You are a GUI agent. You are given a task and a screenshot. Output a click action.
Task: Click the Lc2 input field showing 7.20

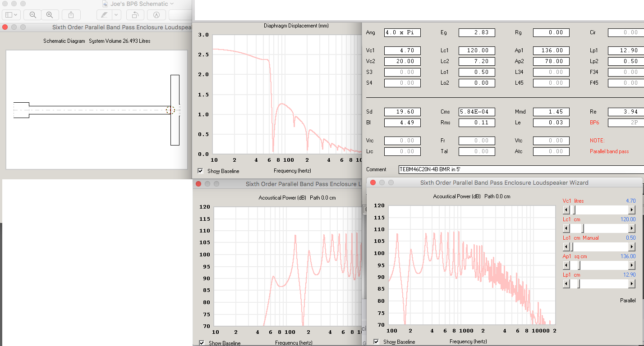(x=477, y=61)
